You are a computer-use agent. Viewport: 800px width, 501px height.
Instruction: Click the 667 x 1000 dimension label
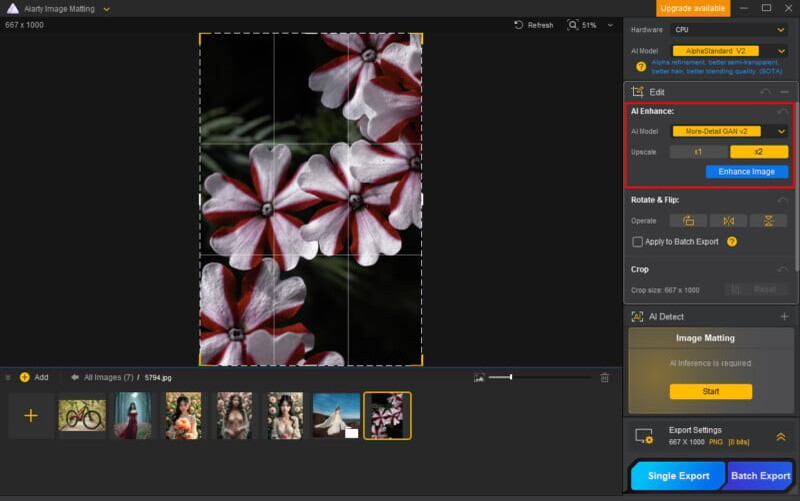[24, 25]
